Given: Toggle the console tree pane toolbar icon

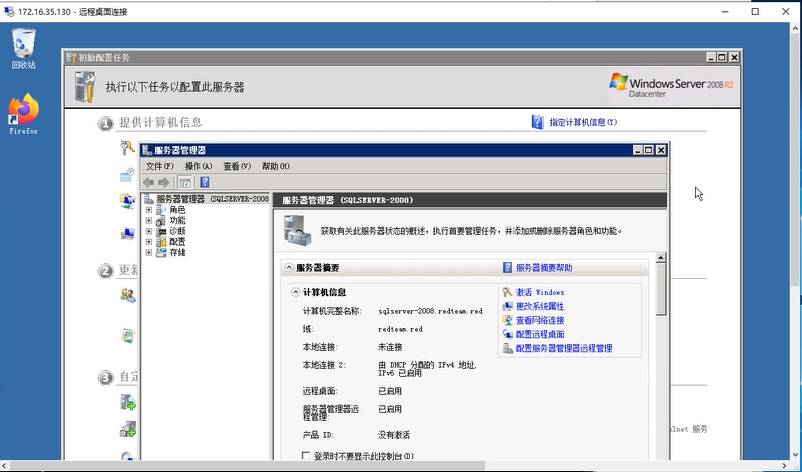Looking at the screenshot, I should coord(185,182).
